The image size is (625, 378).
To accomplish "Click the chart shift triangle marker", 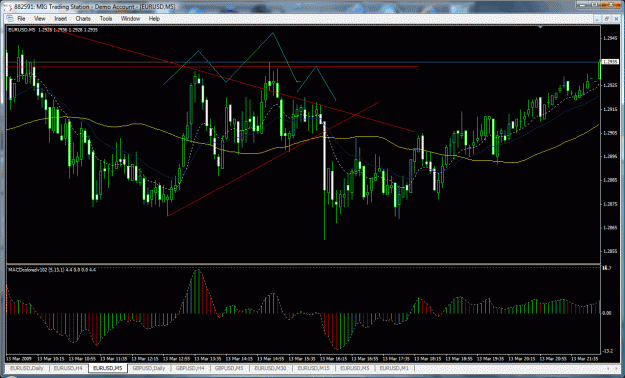I will click(540, 27).
